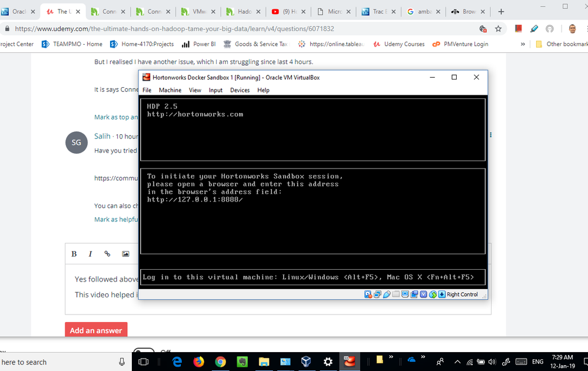Toggle italic formatting in answer editor
The height and width of the screenshot is (371, 588).
(91, 254)
